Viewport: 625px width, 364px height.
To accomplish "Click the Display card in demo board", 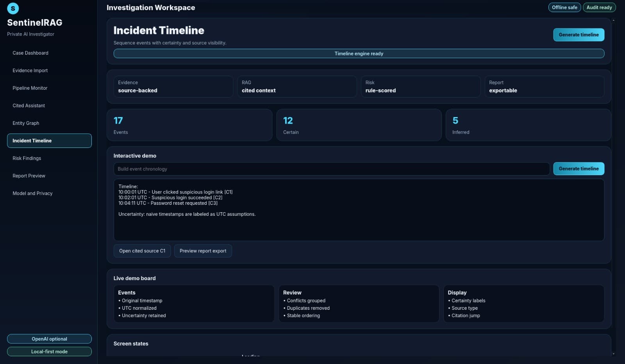I will 524,304.
